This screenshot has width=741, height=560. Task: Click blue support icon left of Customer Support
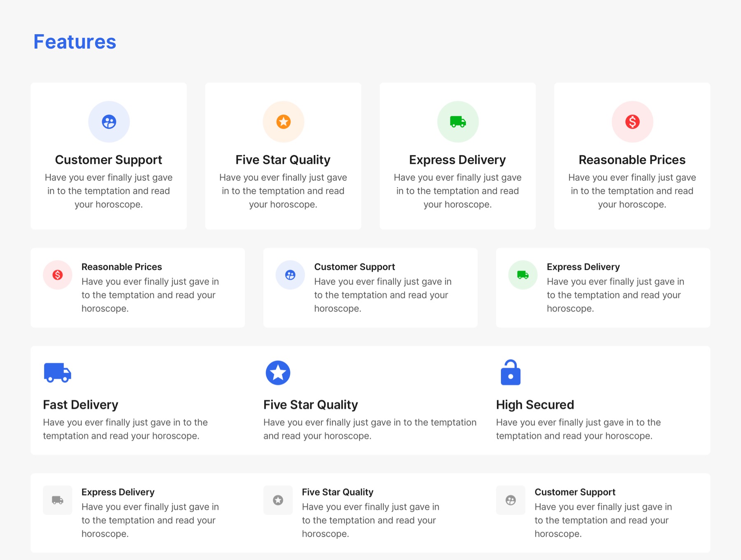[290, 275]
